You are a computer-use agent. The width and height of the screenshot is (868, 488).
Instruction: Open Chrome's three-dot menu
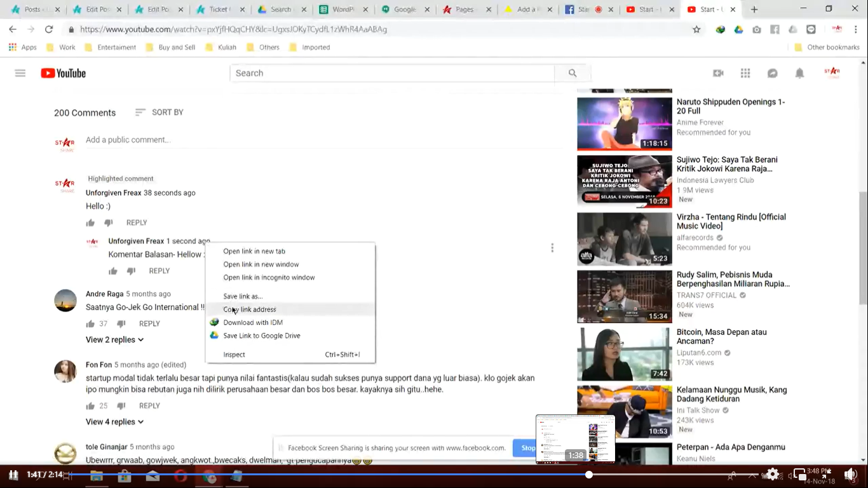coord(855,29)
